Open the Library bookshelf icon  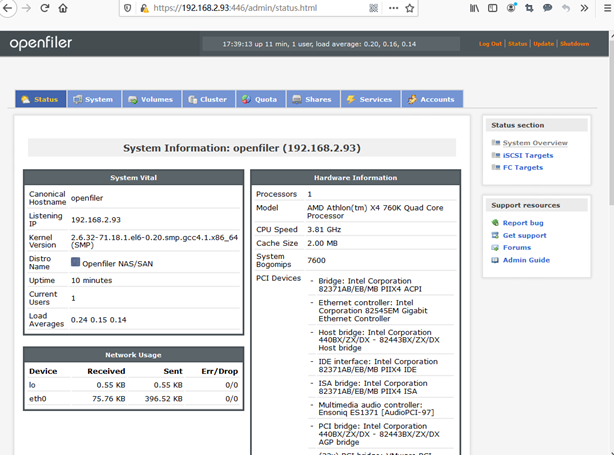(x=474, y=8)
